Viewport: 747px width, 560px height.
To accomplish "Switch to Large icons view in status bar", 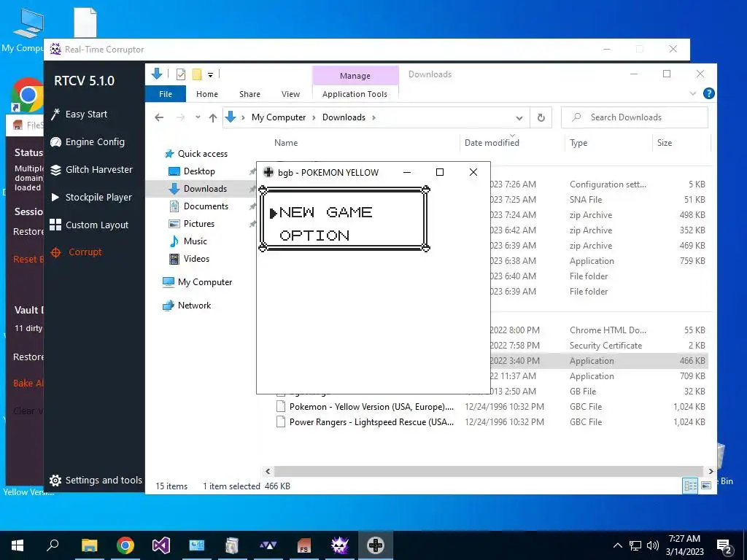I will coord(706,486).
